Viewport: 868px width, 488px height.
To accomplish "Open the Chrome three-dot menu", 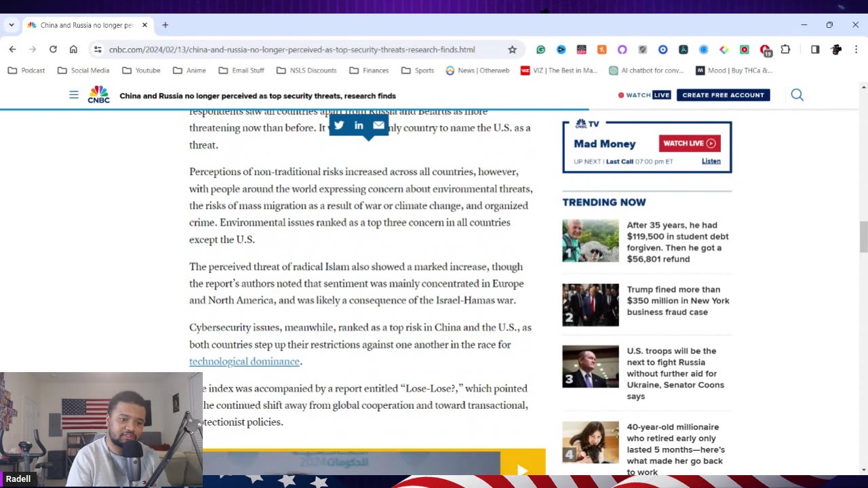I will pos(856,49).
